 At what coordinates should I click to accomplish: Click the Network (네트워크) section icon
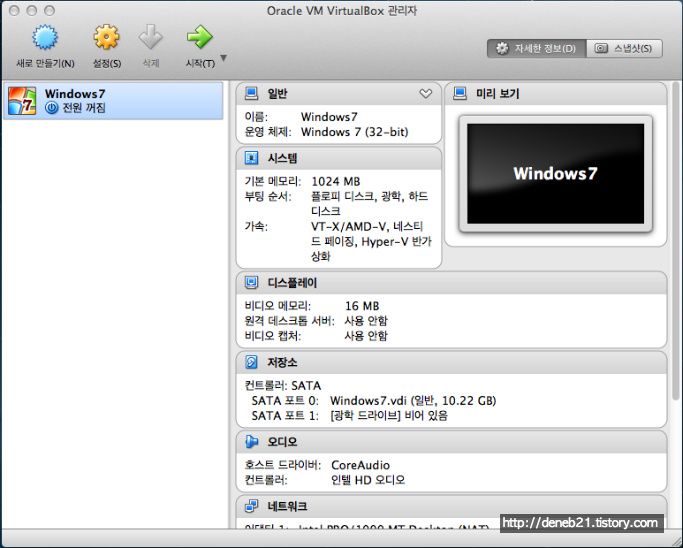(251, 506)
